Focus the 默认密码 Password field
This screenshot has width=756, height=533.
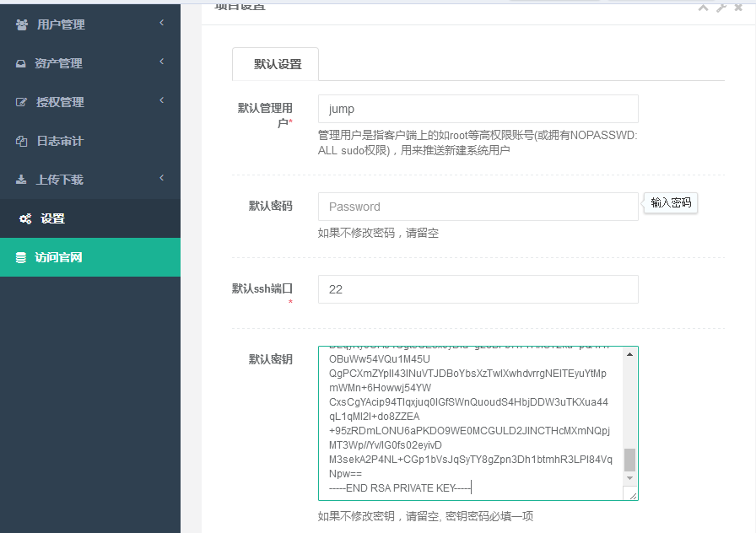[x=478, y=207]
